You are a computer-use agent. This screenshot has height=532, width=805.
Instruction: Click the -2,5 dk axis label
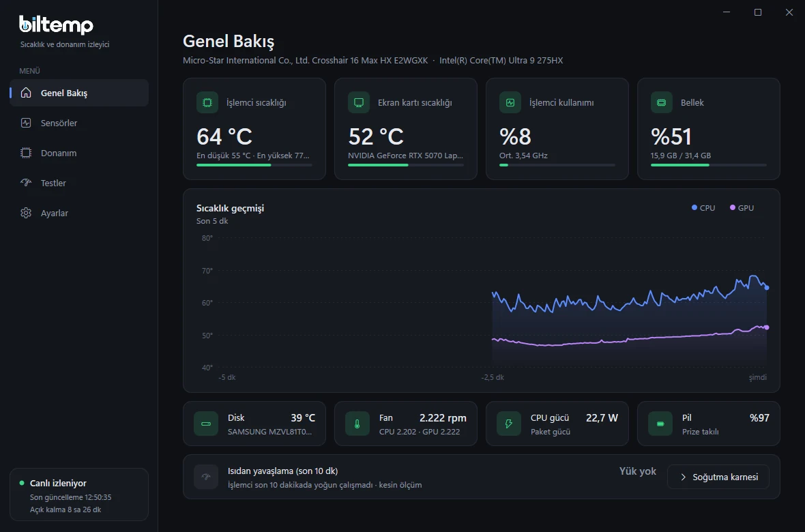point(493,377)
